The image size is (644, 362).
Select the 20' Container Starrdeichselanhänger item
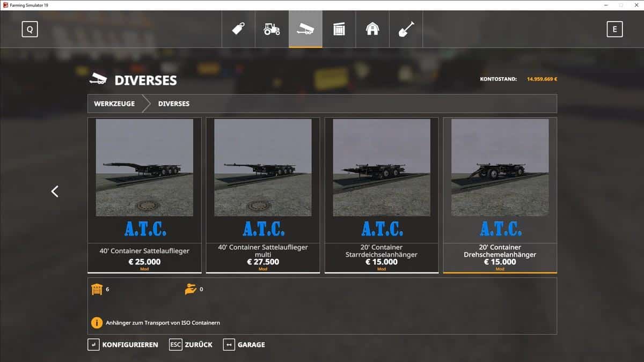[x=382, y=195]
